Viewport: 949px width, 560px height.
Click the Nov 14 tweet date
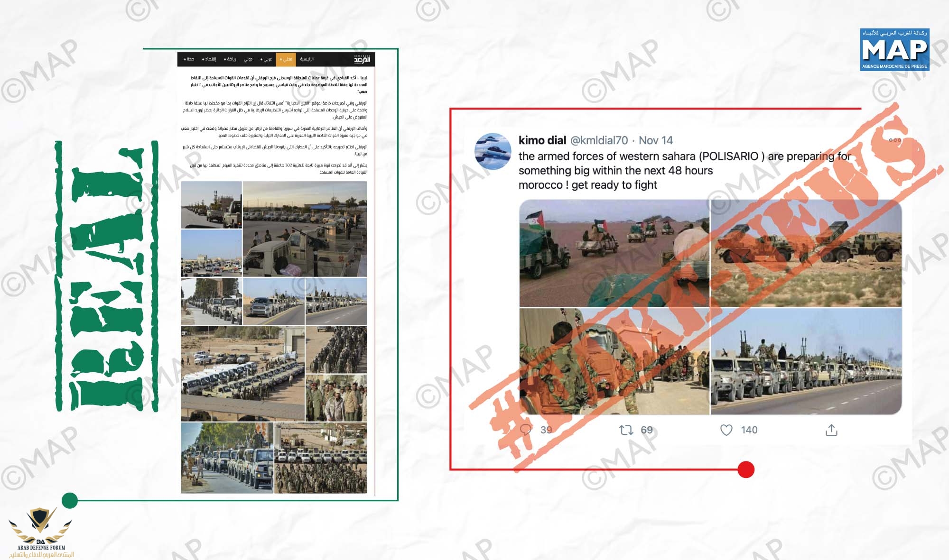[655, 140]
